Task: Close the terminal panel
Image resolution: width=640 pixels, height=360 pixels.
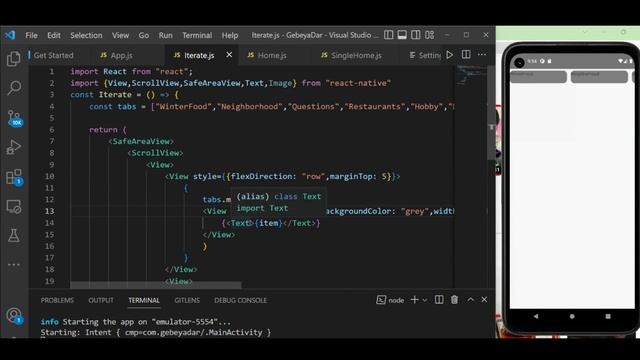Action: coord(484,300)
